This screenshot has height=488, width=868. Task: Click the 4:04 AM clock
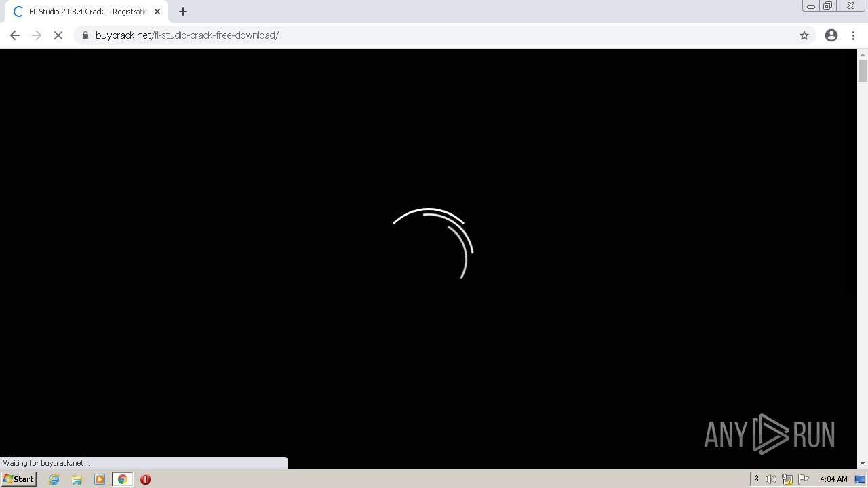[833, 479]
